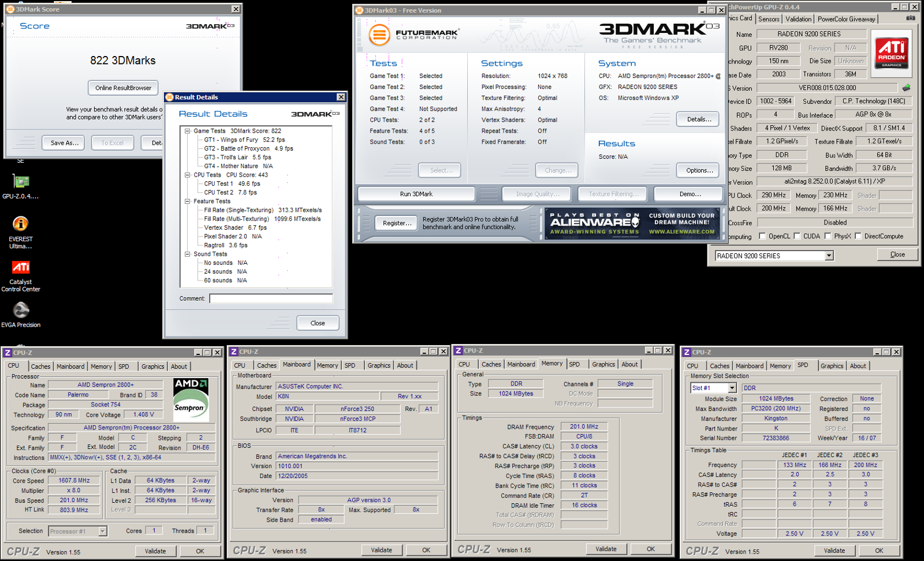Click the Online ResultBrowser button
The width and height of the screenshot is (924, 561).
point(124,88)
